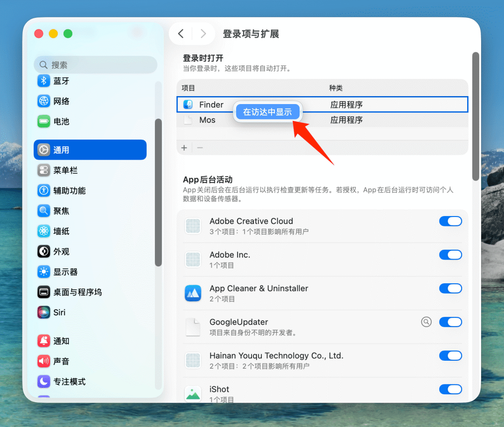Open the Wallpaper flower icon
This screenshot has height=427, width=504.
[x=44, y=231]
